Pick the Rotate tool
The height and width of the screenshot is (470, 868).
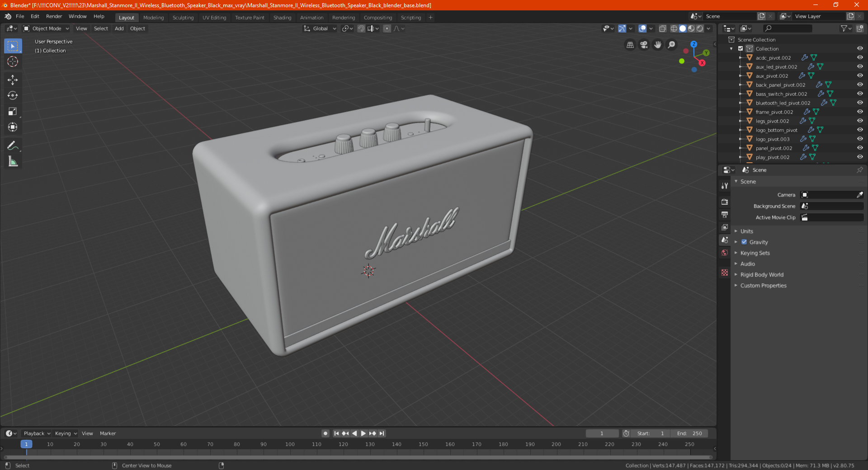pyautogui.click(x=13, y=96)
